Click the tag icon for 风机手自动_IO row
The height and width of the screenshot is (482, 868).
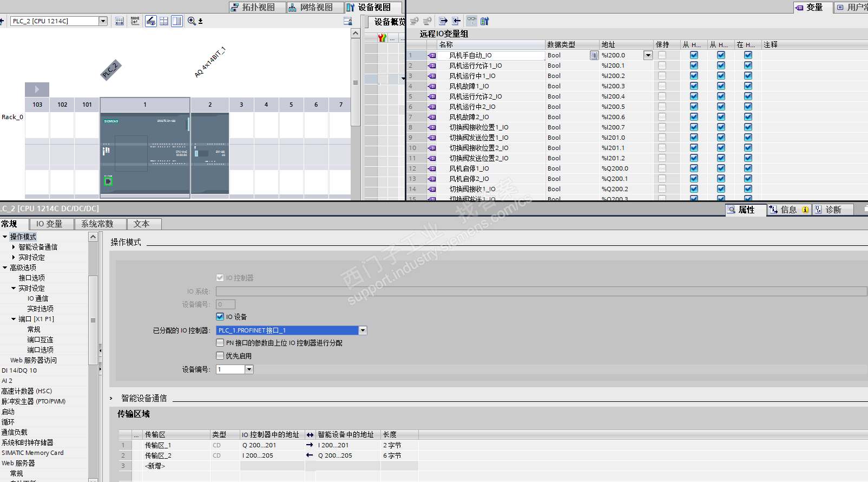coord(432,55)
